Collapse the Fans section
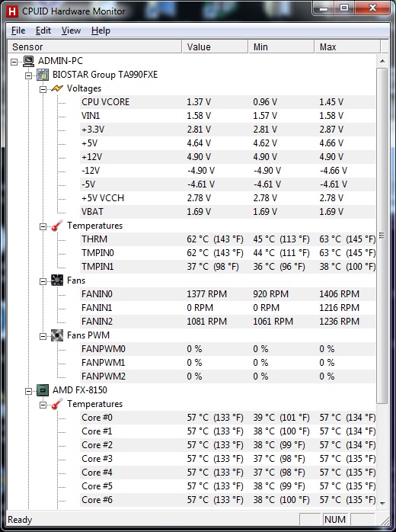 (x=43, y=281)
